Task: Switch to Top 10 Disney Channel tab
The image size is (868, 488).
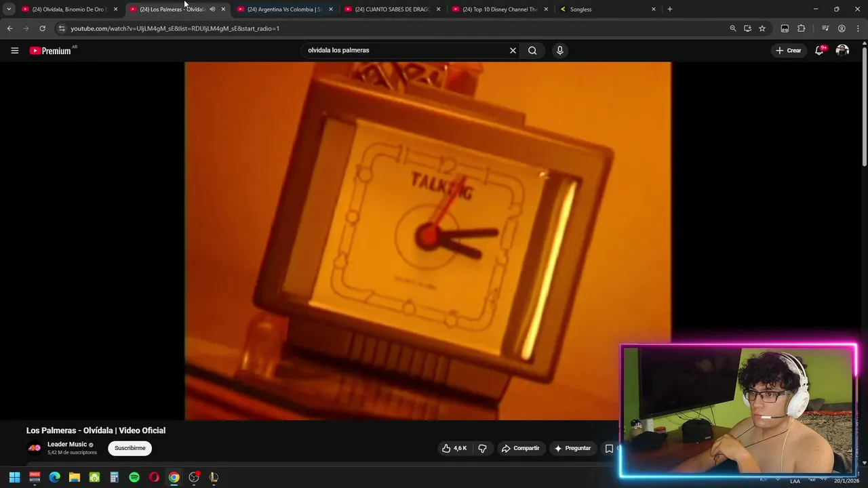Action: click(x=500, y=9)
